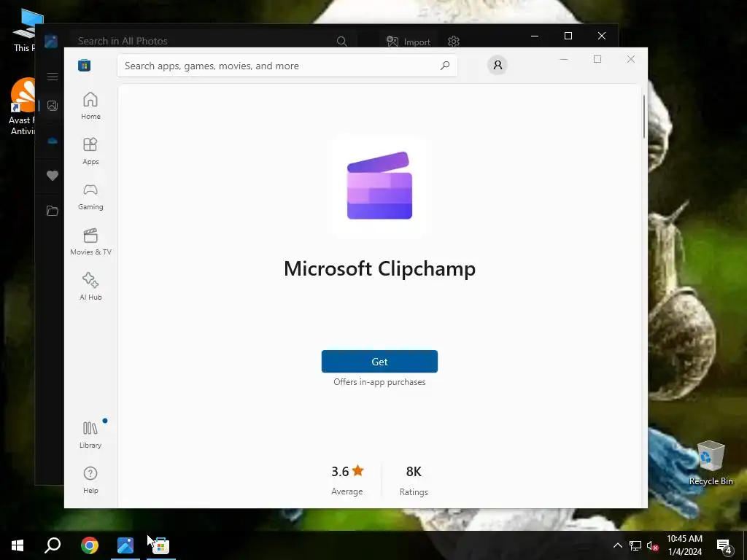Click the 8K Ratings count
Viewport: 747px width, 560px height.
(x=414, y=480)
